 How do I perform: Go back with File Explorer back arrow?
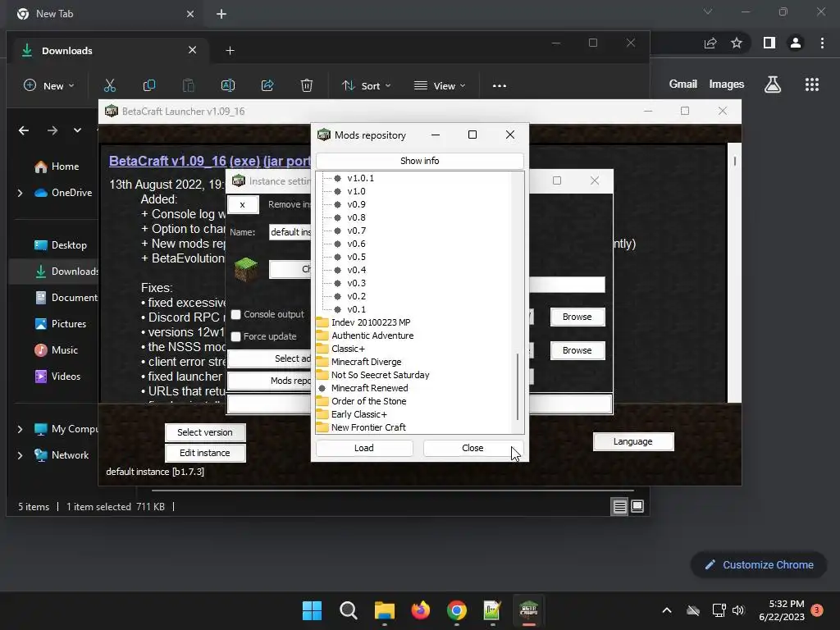[24, 130]
